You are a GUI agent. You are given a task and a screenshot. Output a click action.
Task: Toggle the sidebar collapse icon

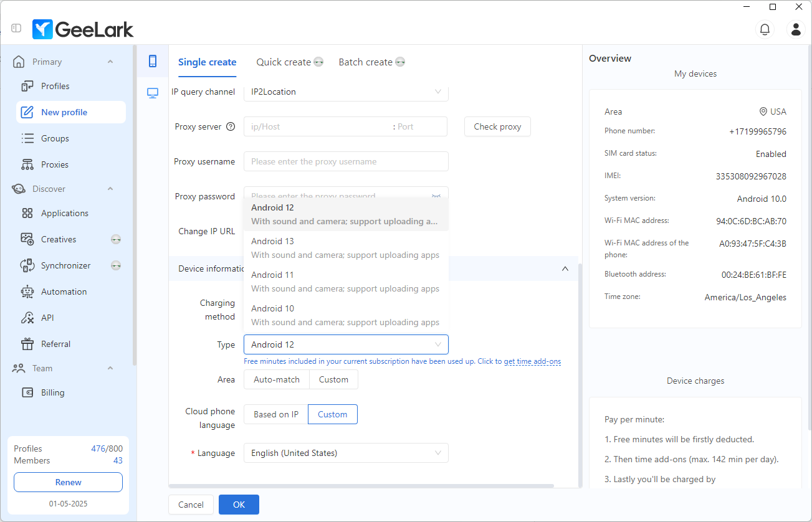point(17,29)
